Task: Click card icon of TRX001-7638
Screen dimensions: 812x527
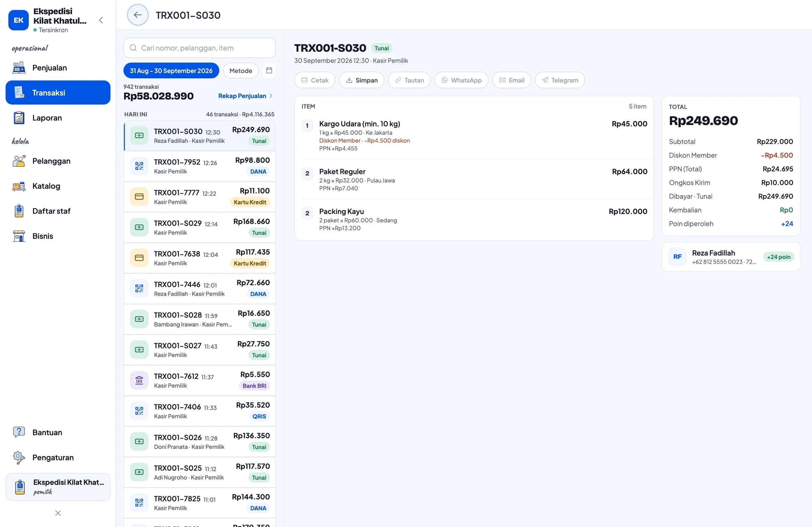Action: pyautogui.click(x=139, y=258)
